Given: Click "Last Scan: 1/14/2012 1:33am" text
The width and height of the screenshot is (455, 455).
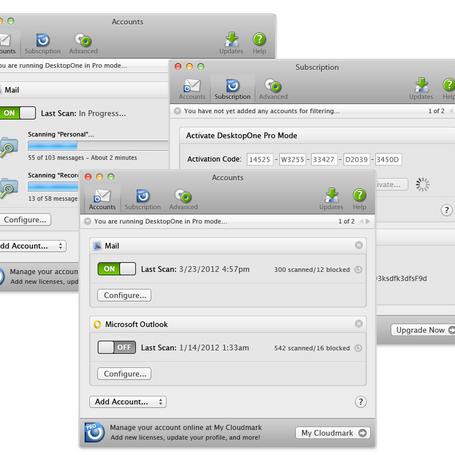Looking at the screenshot, I should click(195, 348).
